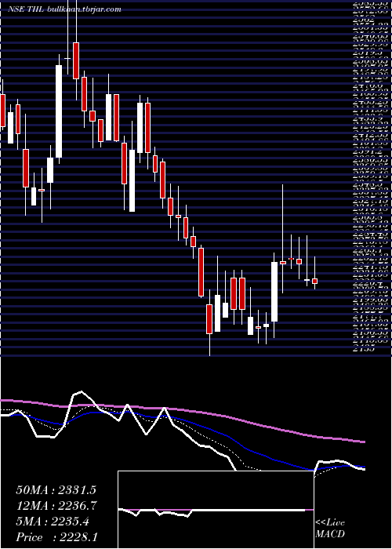
Task: Click the Price : 2228.1 value
Action: [56, 537]
